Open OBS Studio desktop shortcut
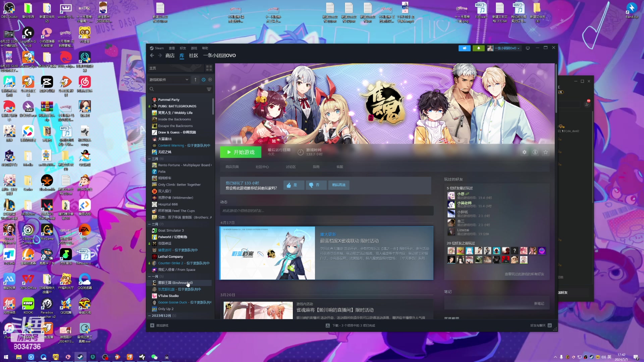644x362 pixels. (9, 10)
